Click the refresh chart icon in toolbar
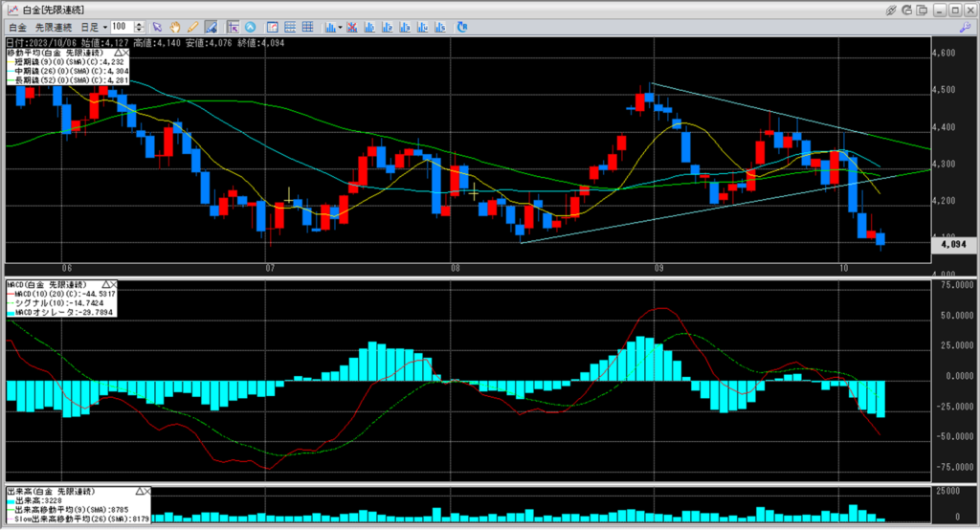 461,27
